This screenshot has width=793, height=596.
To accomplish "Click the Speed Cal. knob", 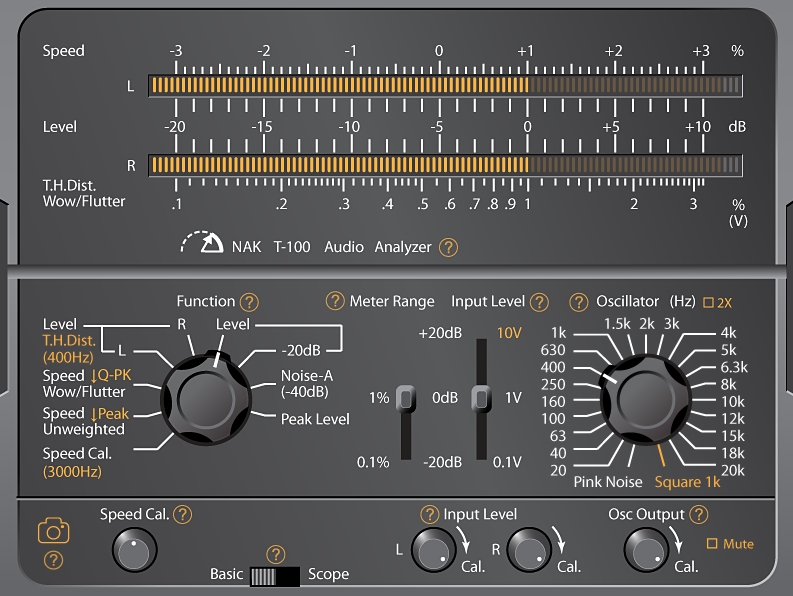I will click(133, 550).
